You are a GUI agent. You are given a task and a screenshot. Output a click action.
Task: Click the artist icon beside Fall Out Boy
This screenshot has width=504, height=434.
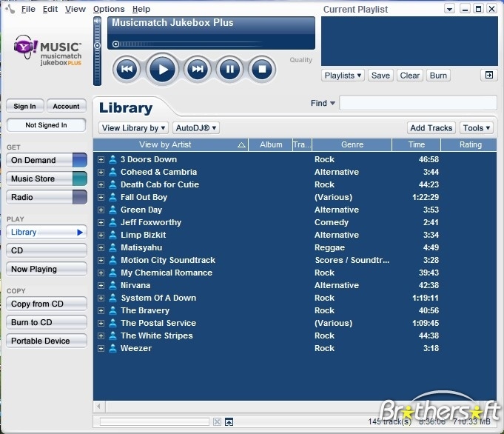click(112, 197)
